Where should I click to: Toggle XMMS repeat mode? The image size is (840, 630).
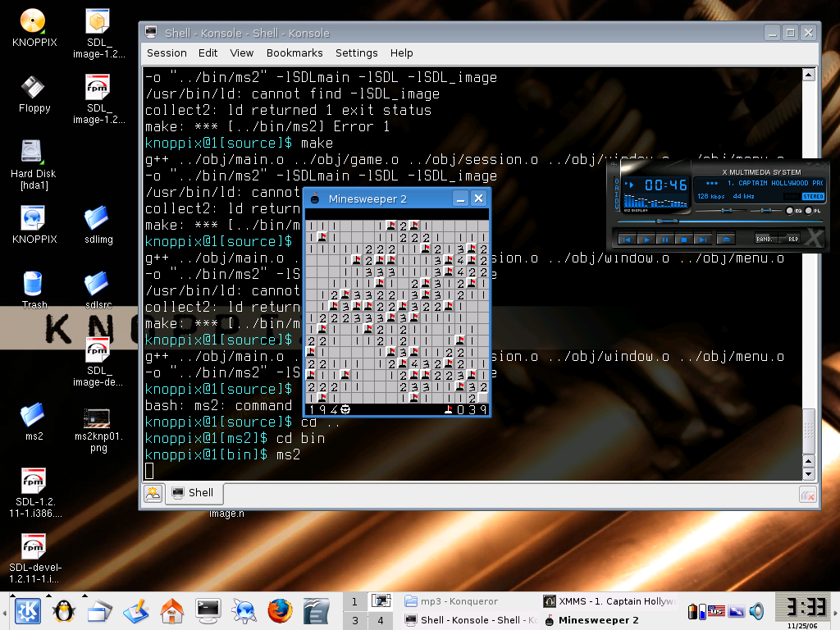pos(792,239)
